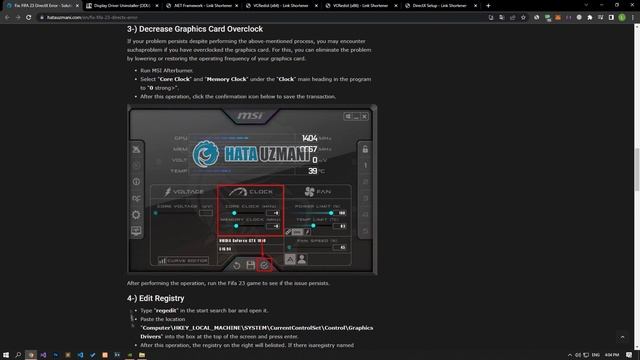This screenshot has height=360, width=640.
Task: Open a new browser tab
Action: point(488,6)
